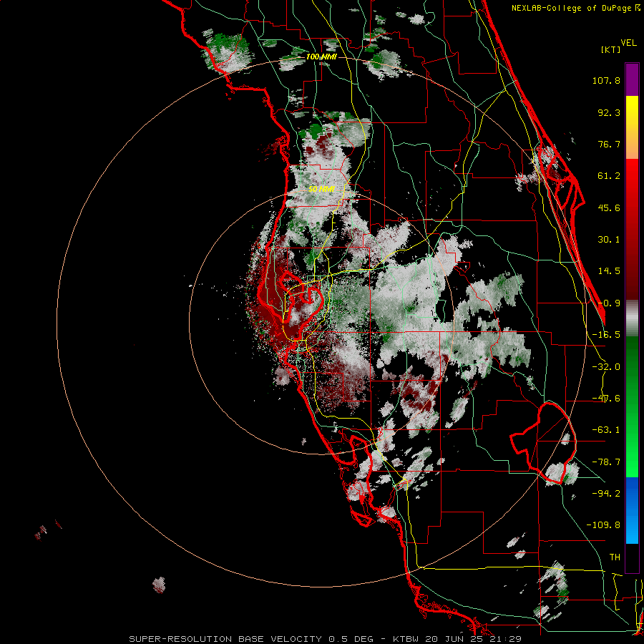Click the -32.0 legend value
This screenshot has width=644, height=644.
pos(606,367)
